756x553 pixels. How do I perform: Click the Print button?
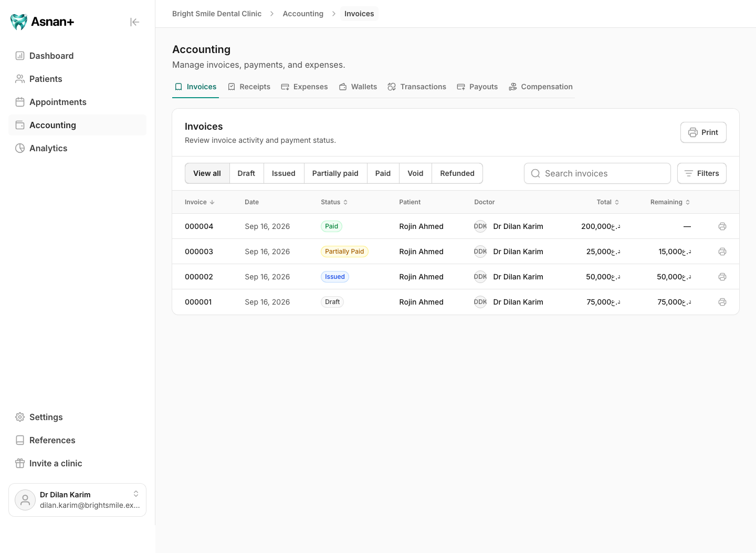pos(703,132)
